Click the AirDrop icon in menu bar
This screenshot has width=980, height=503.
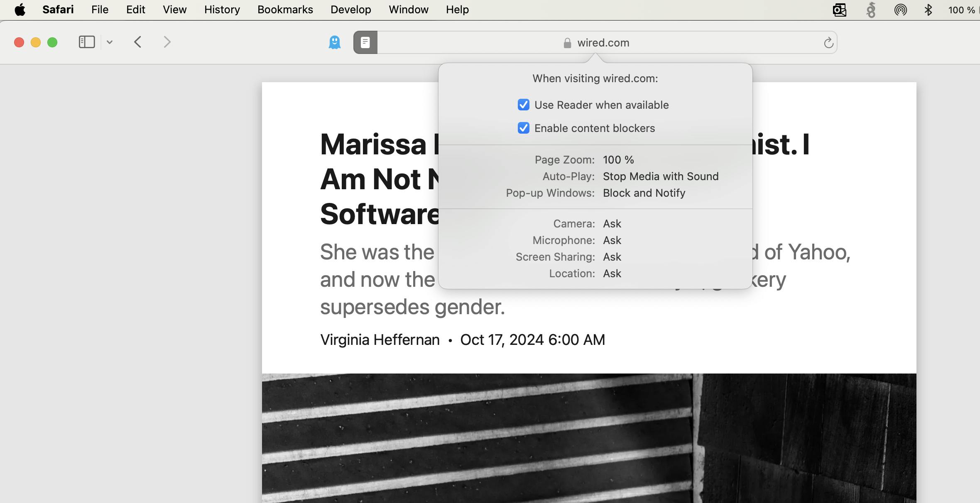899,10
